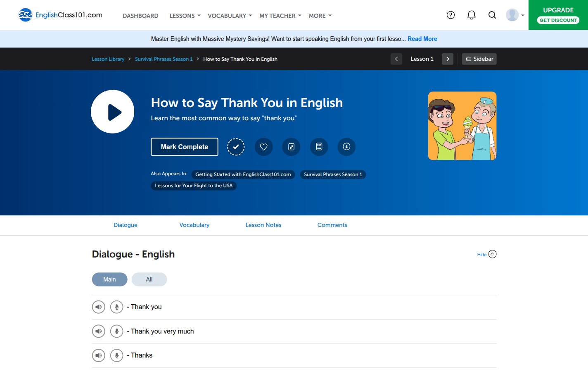The image size is (588, 372).
Task: Open the user profile avatar menu
Action: coord(515,15)
